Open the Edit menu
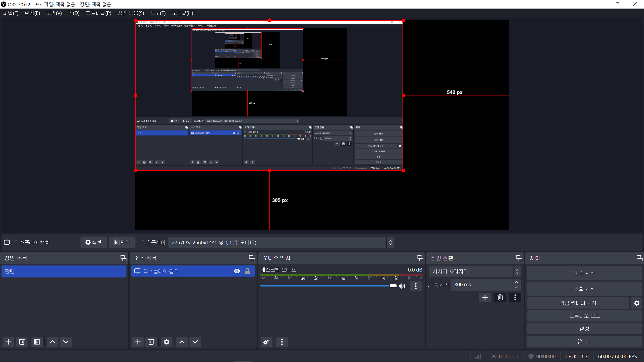Viewport: 644px width, 362px height. point(32,13)
